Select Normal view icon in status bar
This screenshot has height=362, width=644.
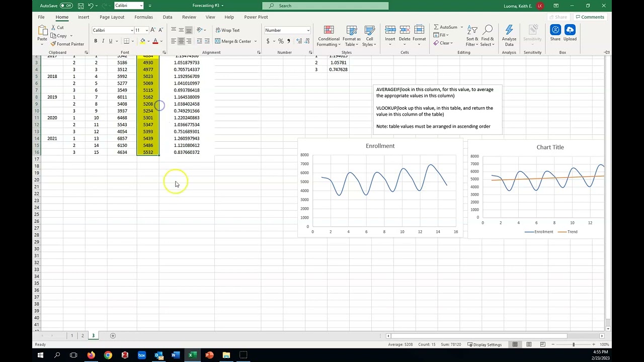pyautogui.click(x=515, y=344)
